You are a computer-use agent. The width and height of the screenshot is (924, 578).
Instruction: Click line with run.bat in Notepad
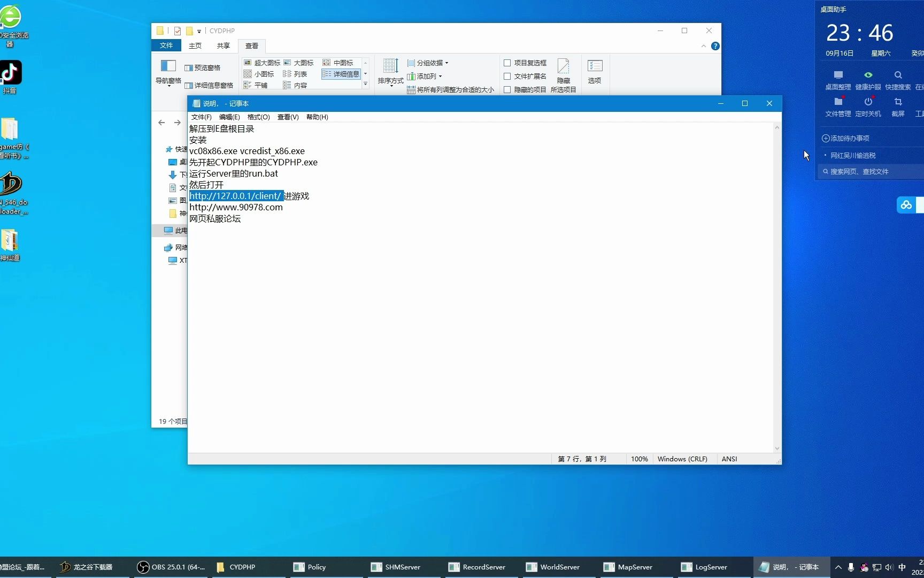coord(234,173)
